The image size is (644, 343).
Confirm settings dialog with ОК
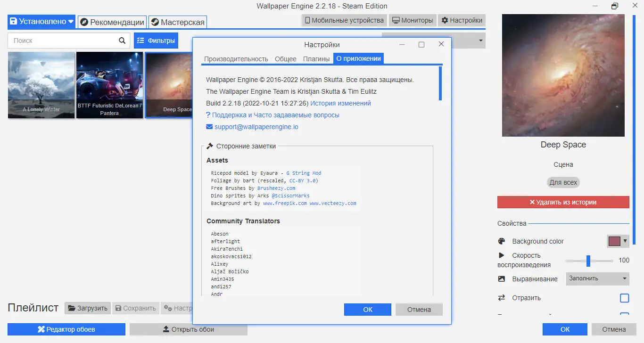pos(368,310)
